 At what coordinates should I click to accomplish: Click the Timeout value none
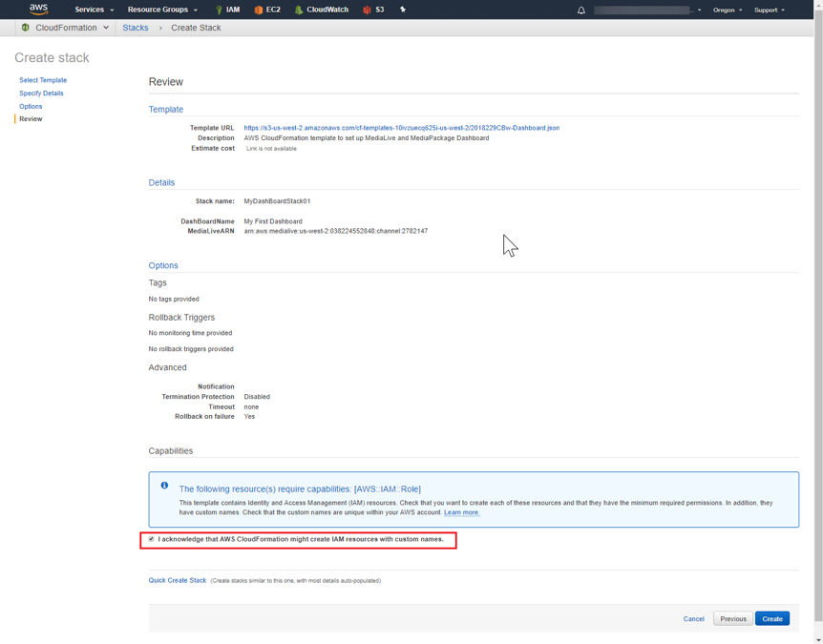coord(251,407)
